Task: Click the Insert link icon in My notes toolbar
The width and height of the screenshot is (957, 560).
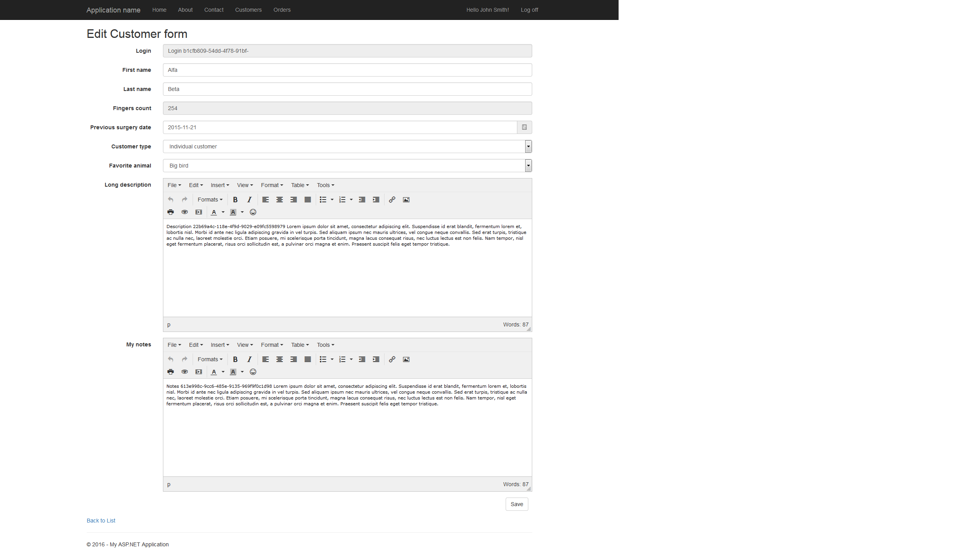Action: coord(392,359)
